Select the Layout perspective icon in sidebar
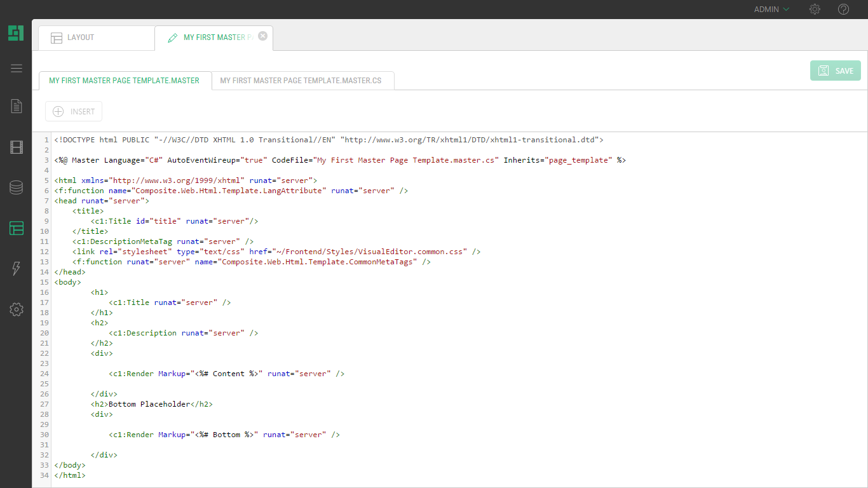 17,228
